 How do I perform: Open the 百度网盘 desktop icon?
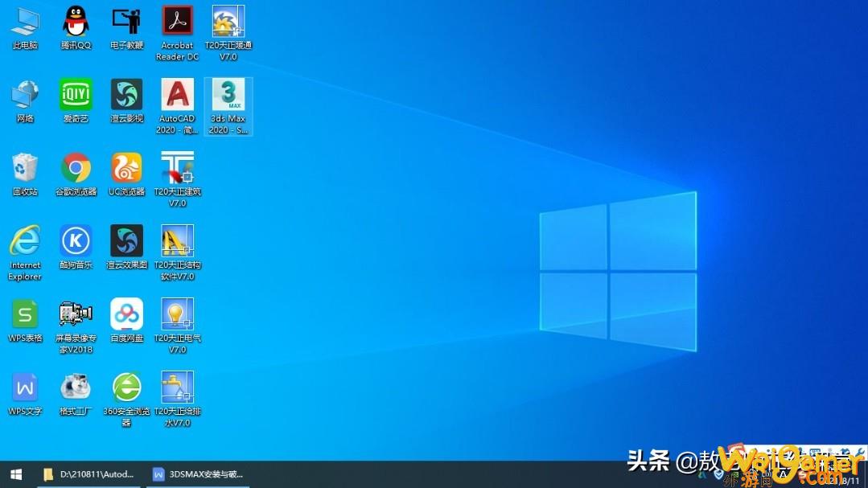pyautogui.click(x=127, y=320)
